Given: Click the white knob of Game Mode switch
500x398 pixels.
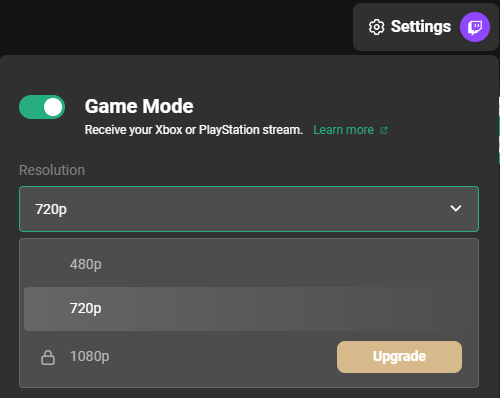Looking at the screenshot, I should (x=53, y=107).
